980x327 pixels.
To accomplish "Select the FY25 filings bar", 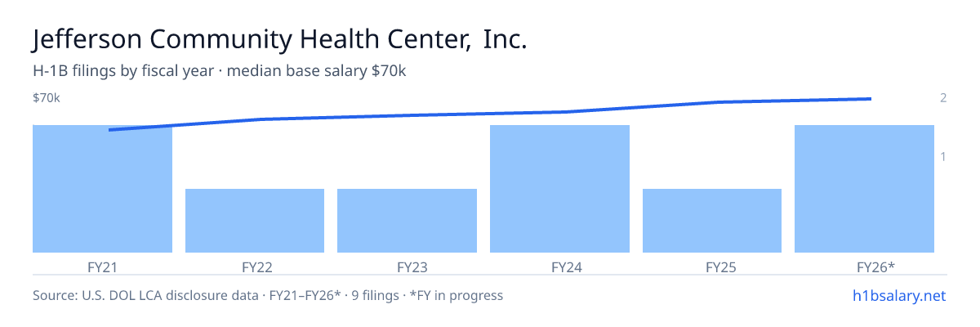I will (x=712, y=221).
